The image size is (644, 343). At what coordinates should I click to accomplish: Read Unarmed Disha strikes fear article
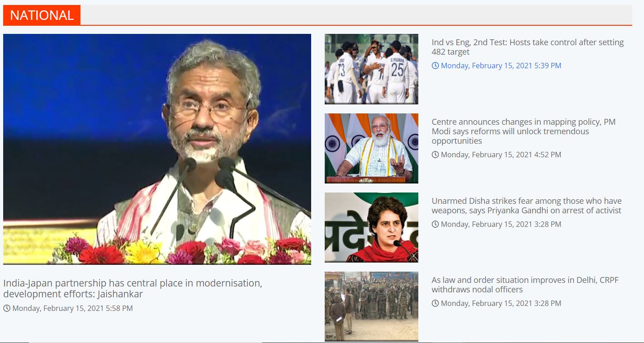[526, 206]
